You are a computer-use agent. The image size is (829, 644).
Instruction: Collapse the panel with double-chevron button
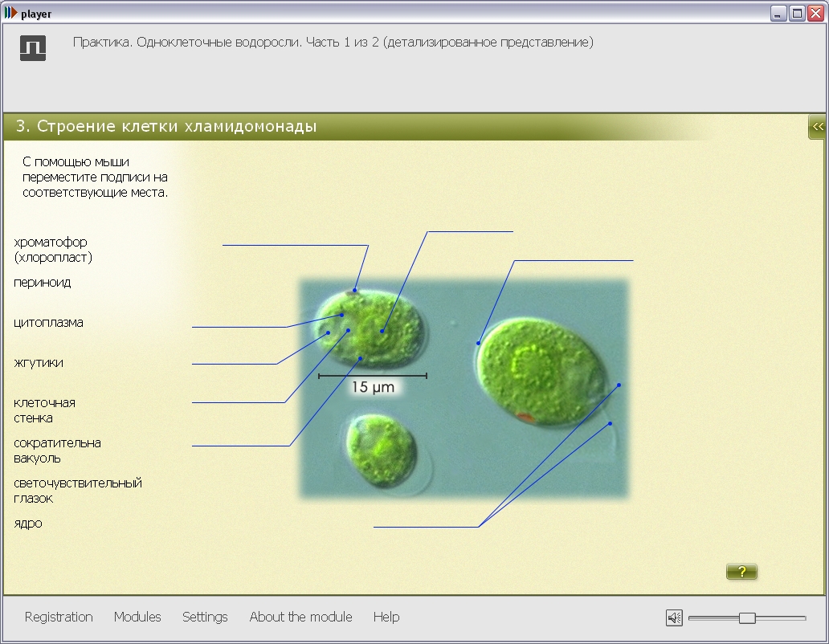818,127
